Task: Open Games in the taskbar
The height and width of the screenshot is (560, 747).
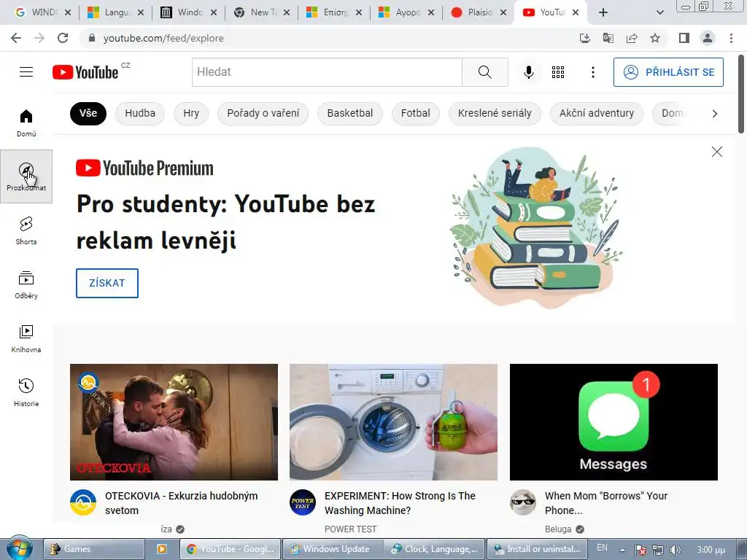Action: [94, 549]
